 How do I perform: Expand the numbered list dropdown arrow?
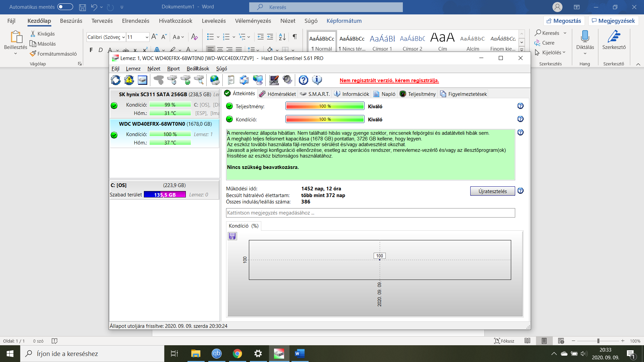tap(234, 37)
